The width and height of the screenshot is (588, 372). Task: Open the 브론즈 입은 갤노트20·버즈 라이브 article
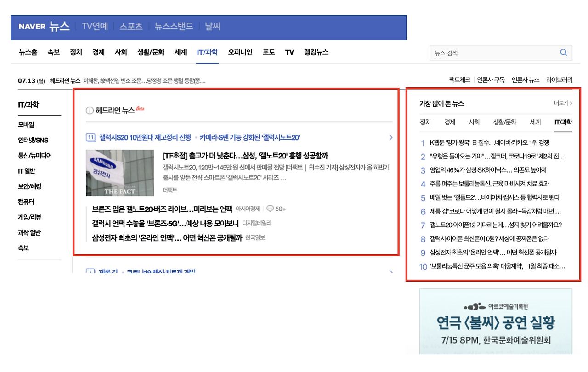162,209
